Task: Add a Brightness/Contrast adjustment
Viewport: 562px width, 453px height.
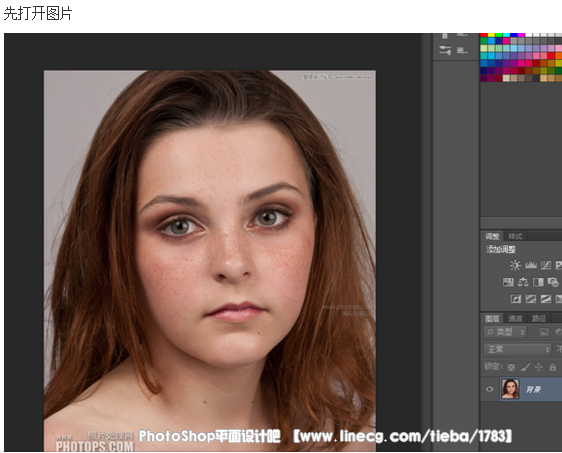Action: (515, 265)
